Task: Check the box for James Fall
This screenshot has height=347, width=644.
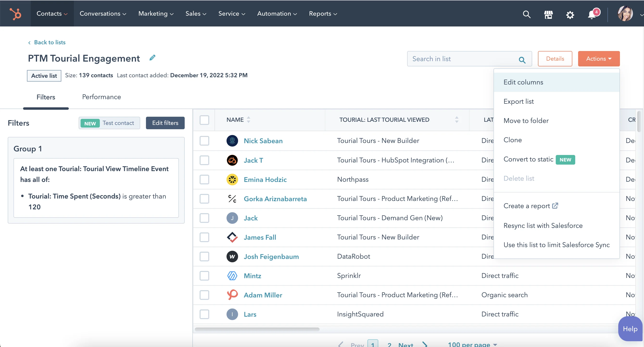Action: click(x=204, y=237)
